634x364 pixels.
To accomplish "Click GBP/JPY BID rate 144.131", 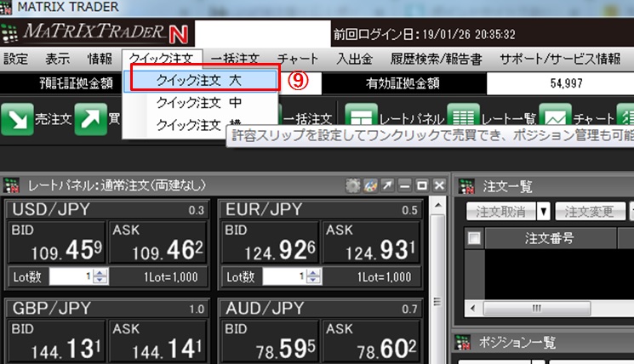I will pyautogui.click(x=57, y=341).
